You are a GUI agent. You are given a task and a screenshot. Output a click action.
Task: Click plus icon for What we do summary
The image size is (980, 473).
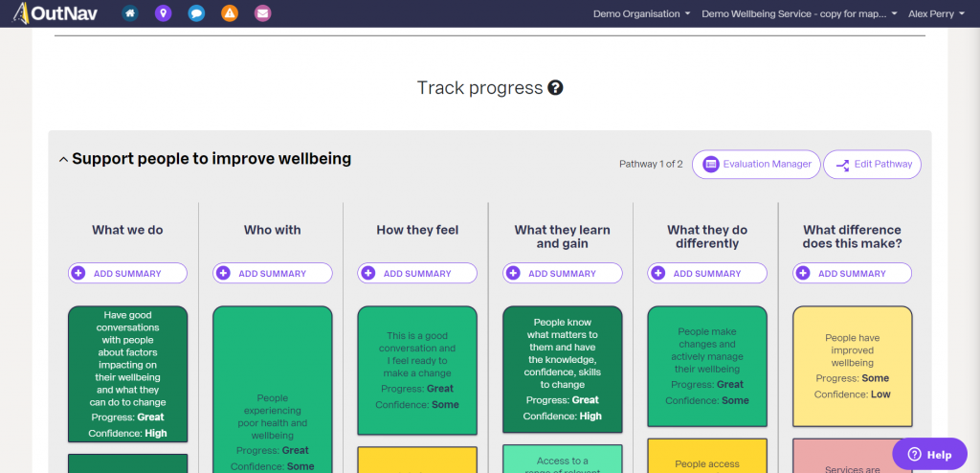(78, 274)
